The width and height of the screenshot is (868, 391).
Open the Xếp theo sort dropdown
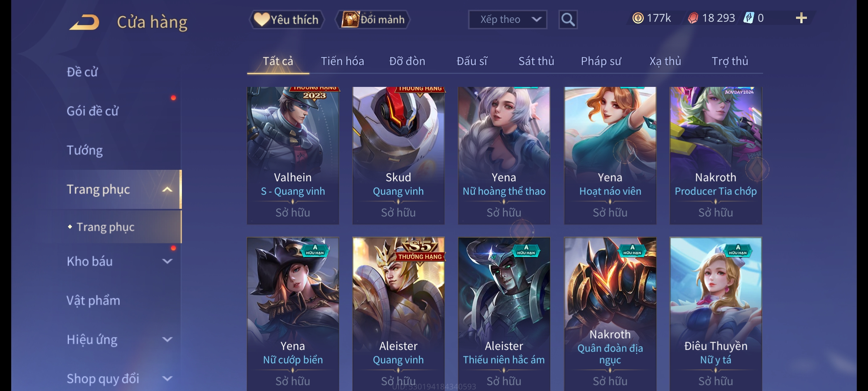click(x=507, y=20)
